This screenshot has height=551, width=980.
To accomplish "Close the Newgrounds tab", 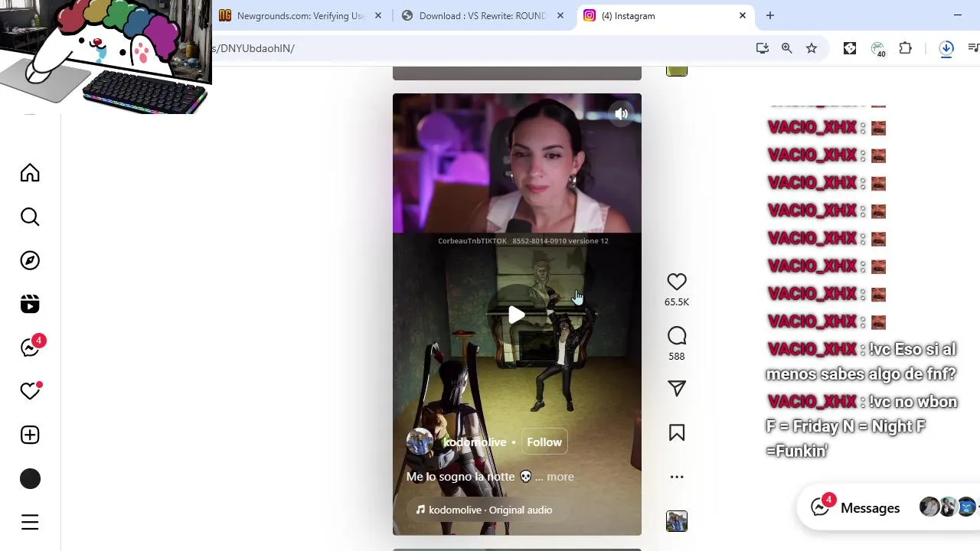I will click(378, 15).
